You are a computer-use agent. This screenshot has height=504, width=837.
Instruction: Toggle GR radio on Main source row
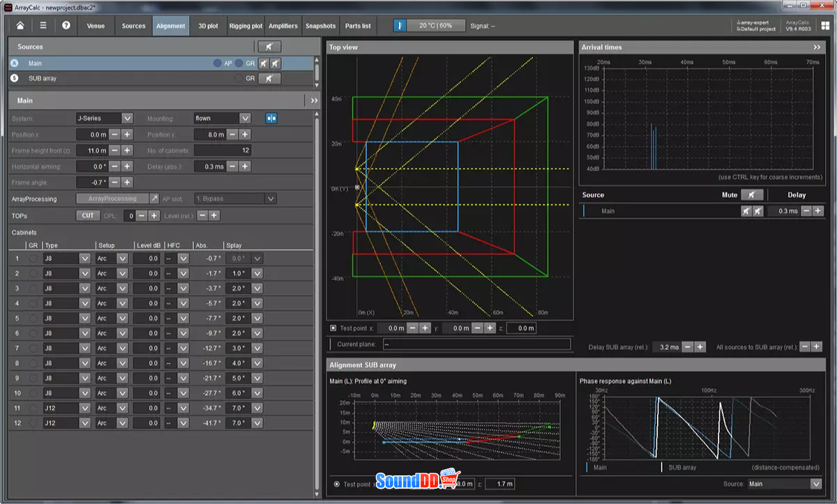239,63
